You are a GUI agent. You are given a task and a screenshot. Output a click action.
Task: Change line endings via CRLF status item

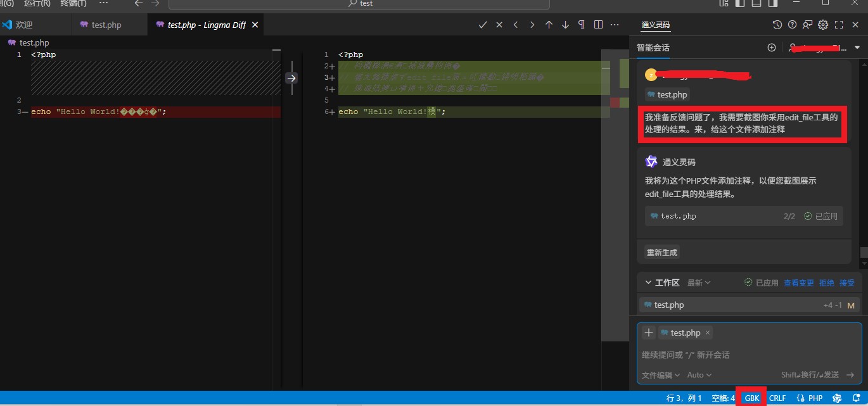click(x=777, y=398)
